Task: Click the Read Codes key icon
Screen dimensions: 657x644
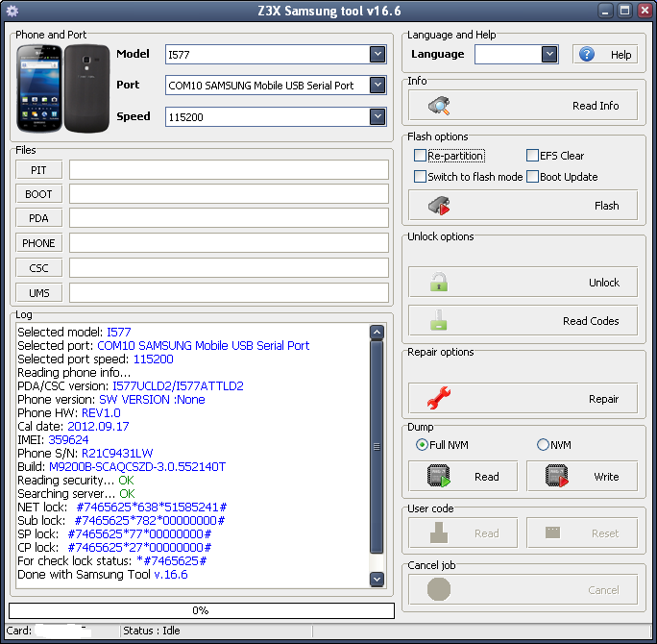Action: tap(439, 321)
